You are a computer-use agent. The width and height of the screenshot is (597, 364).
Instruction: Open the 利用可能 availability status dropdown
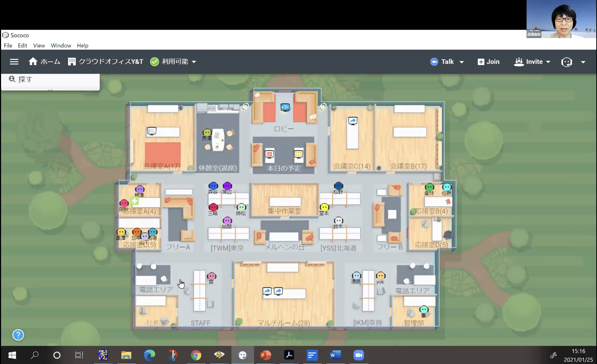[x=173, y=62]
